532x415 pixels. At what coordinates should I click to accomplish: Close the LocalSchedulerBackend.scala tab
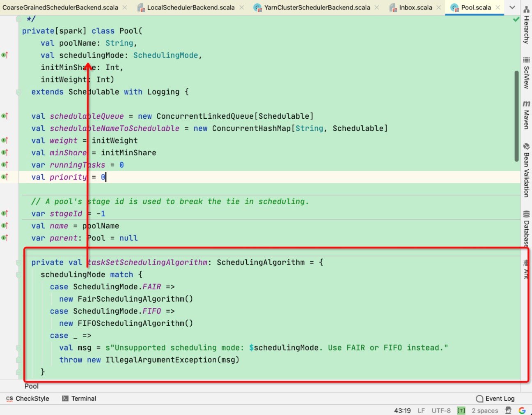point(242,7)
